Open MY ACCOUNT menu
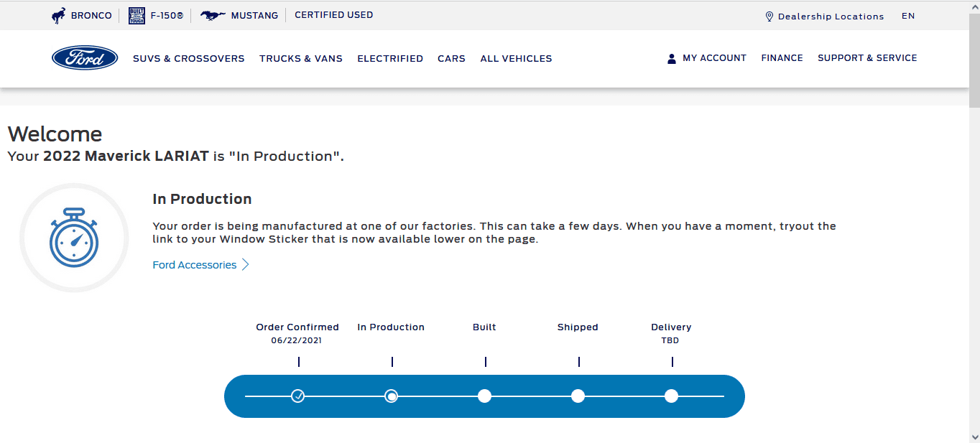 (x=714, y=58)
